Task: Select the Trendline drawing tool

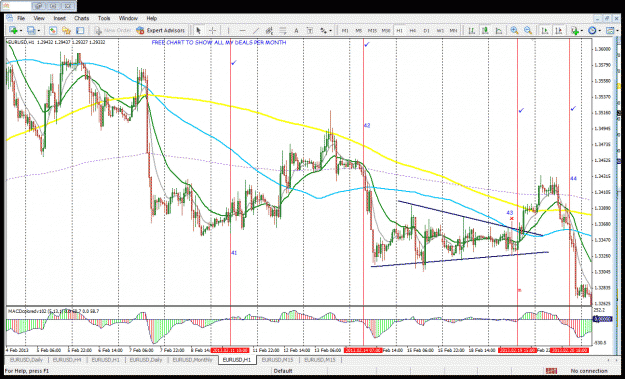Action: tap(256, 30)
